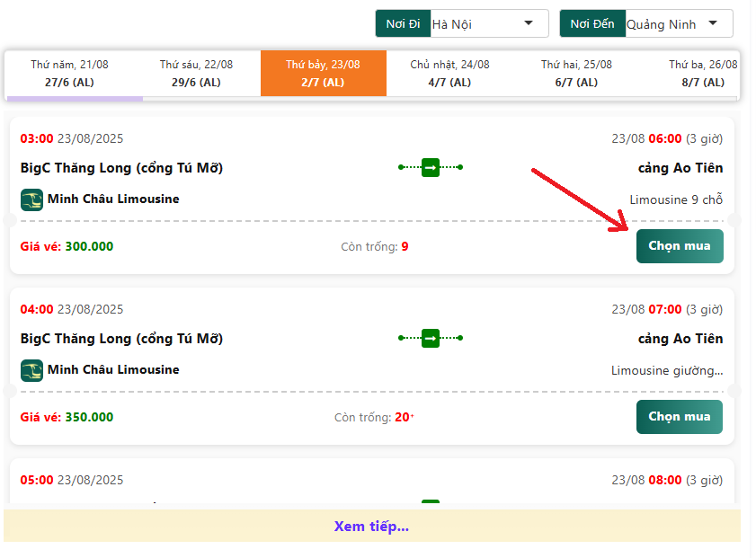Select the Thứ ba, 26/08 date tab
Image resolution: width=756 pixels, height=558 pixels.
[x=702, y=74]
